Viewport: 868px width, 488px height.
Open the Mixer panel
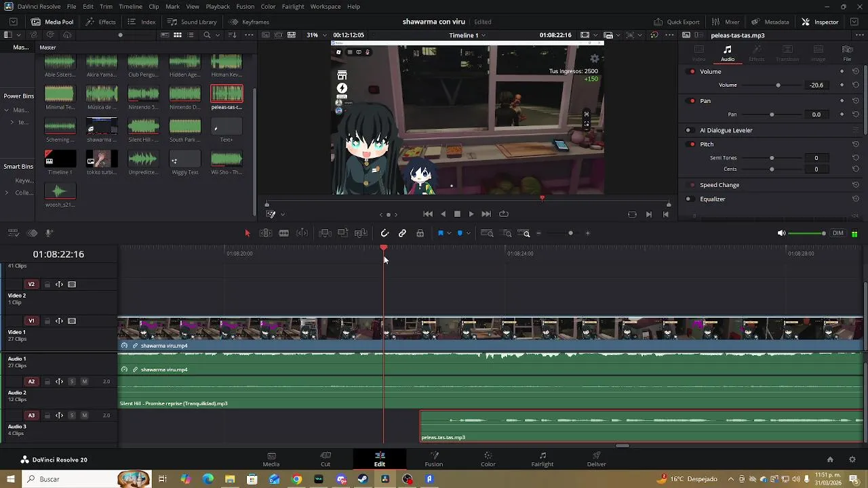point(726,22)
